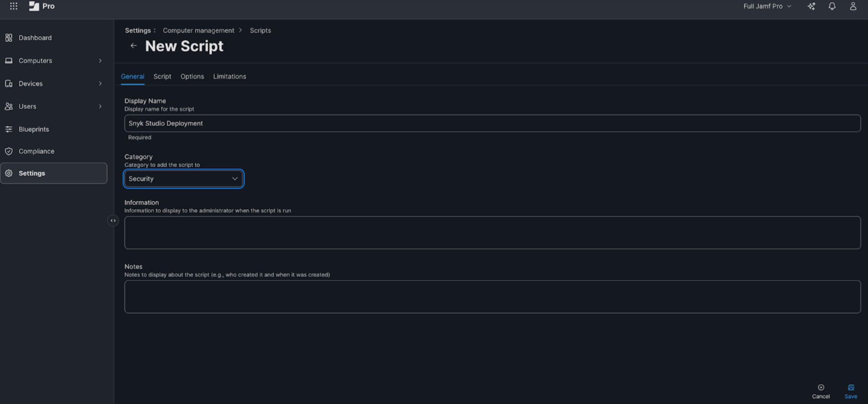Open Dashboard from the sidebar
This screenshot has width=868, height=404.
click(x=35, y=38)
